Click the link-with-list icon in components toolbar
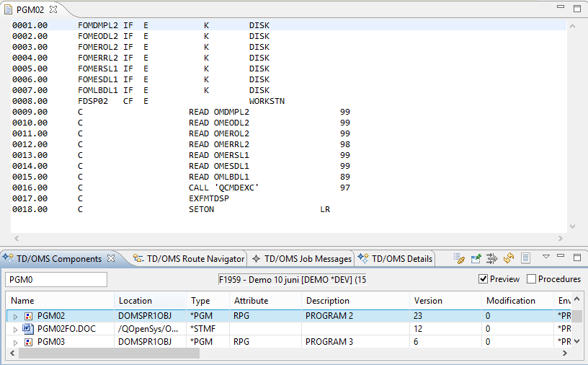 click(459, 258)
